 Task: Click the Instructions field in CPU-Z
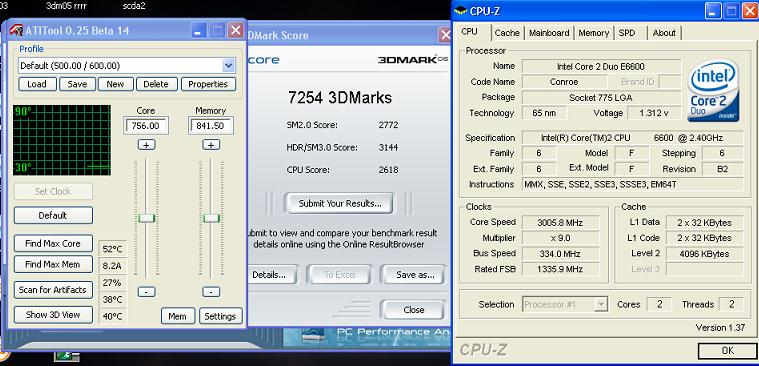(x=633, y=184)
